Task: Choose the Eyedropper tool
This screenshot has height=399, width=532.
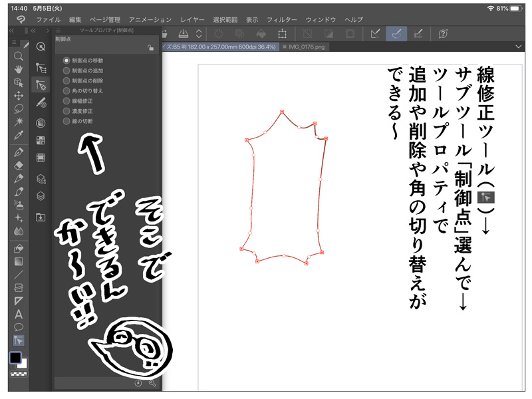Action: pos(19,135)
